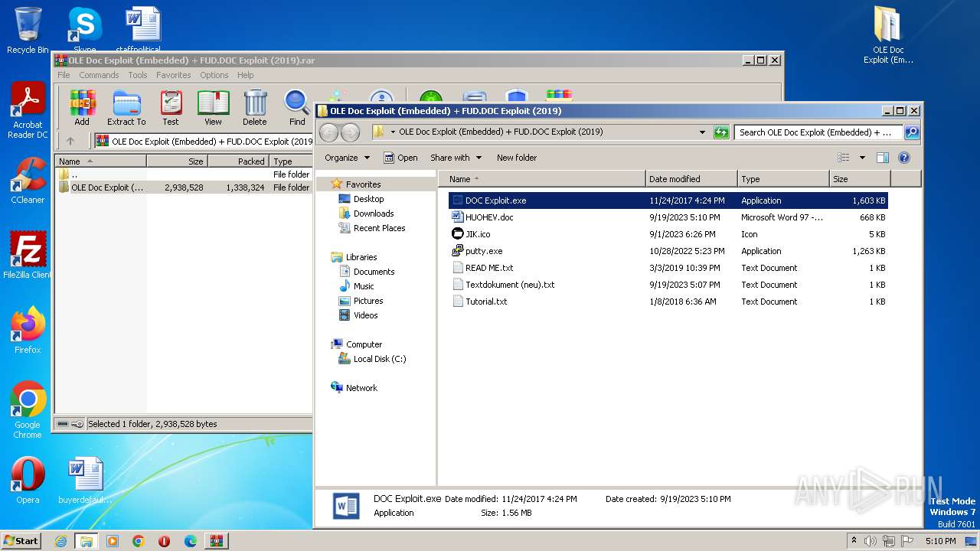Open WinRAR Help menu
This screenshot has width=980, height=551.
(245, 75)
